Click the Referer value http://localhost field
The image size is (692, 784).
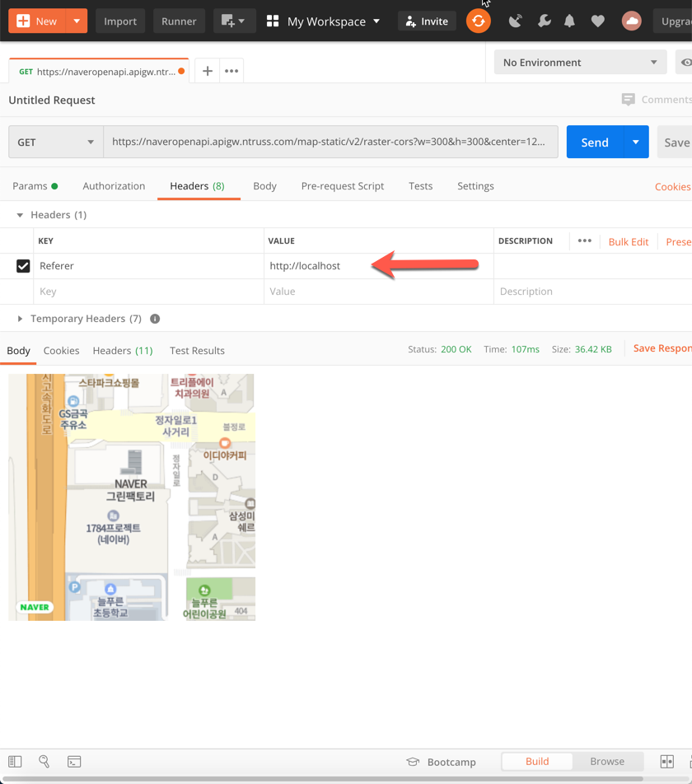click(378, 266)
